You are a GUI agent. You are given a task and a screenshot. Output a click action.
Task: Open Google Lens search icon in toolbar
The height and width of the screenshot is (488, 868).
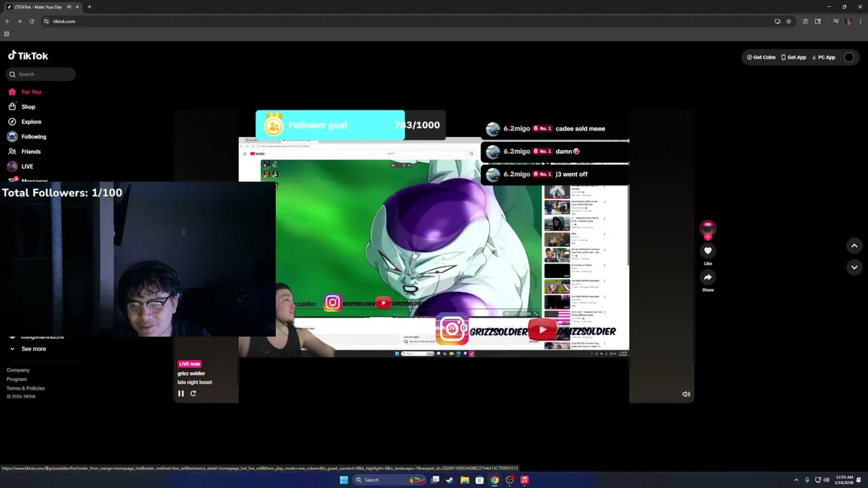tap(806, 21)
